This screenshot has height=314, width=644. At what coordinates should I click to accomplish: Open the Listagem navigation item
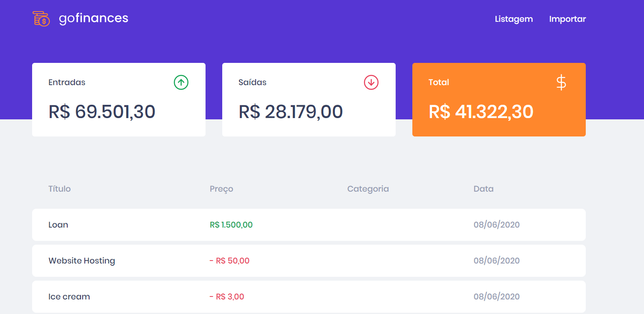[x=513, y=19]
